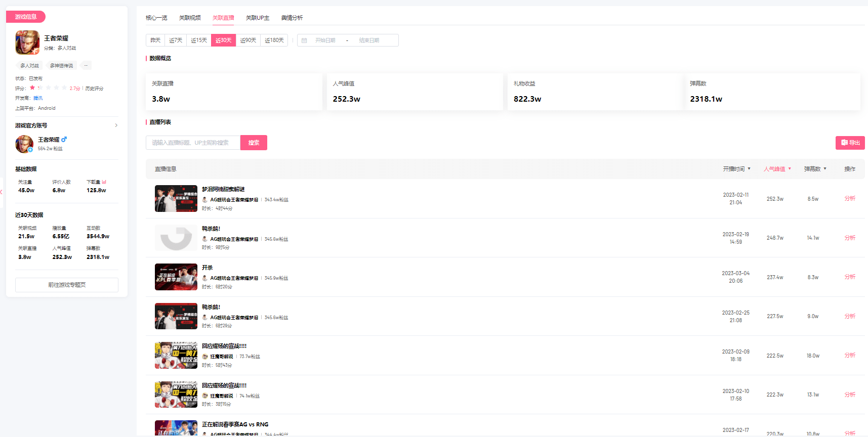
Task: Click 分析 for 梦泪阿楠甜蜜解谜 stream
Action: 850,198
